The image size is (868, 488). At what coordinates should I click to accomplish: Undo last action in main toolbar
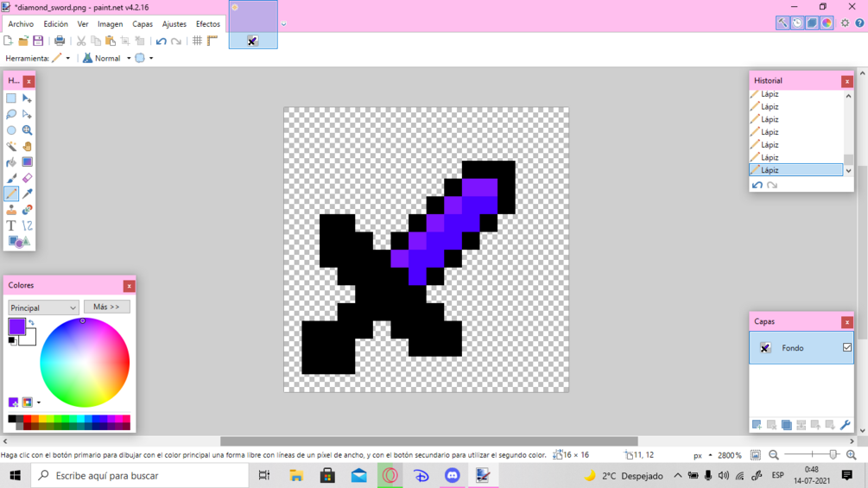[x=162, y=41]
